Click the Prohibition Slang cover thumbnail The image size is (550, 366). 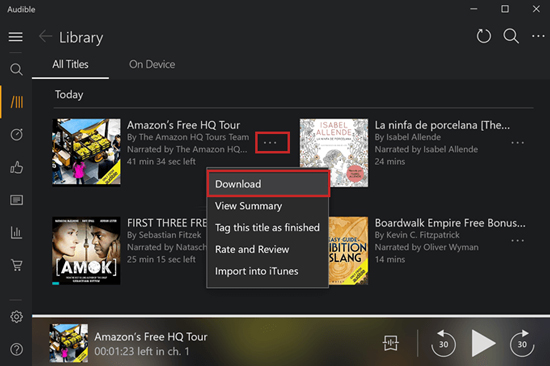[348, 251]
